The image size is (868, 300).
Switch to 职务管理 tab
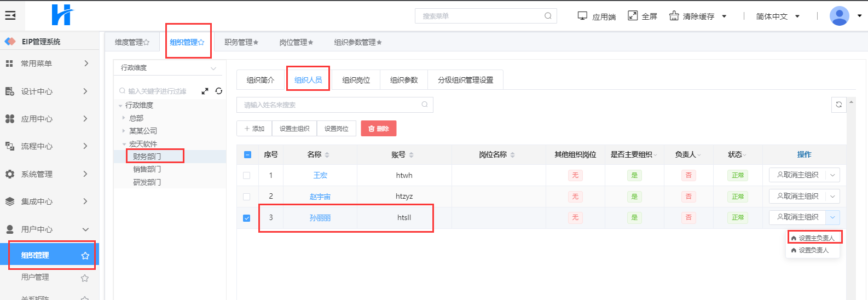coord(241,42)
